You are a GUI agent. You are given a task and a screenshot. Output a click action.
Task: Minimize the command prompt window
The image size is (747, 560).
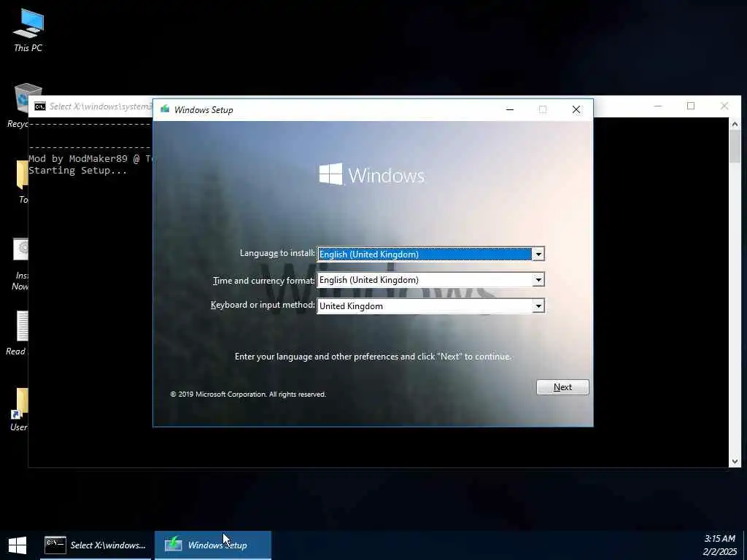coord(658,106)
